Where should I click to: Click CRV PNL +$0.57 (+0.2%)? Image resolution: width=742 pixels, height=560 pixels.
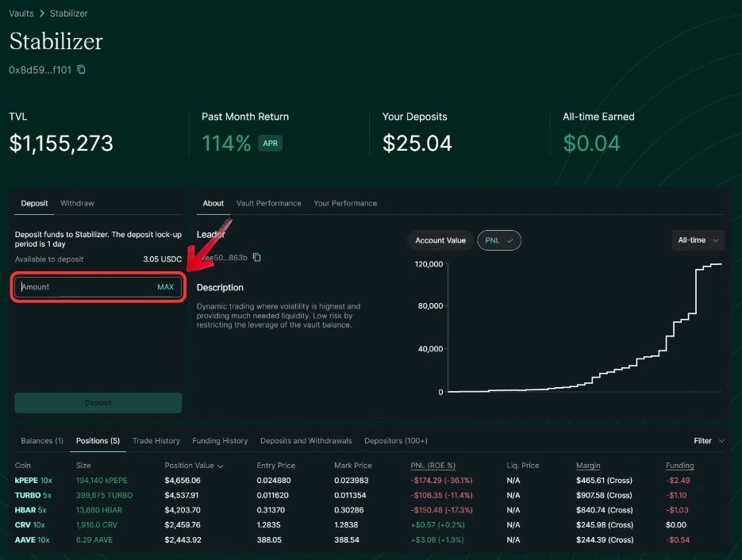tap(438, 525)
